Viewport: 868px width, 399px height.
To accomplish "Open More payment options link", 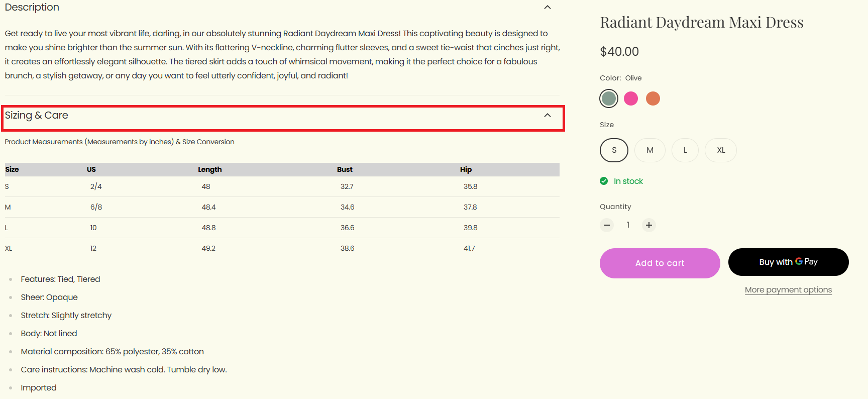I will click(788, 290).
